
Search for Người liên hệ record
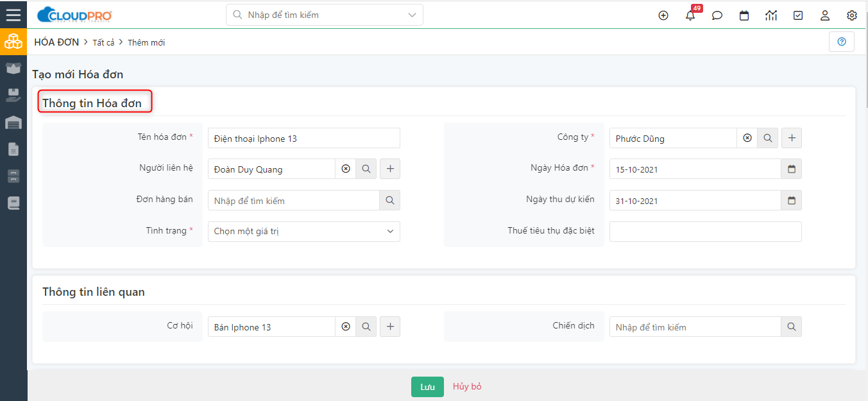tap(366, 169)
